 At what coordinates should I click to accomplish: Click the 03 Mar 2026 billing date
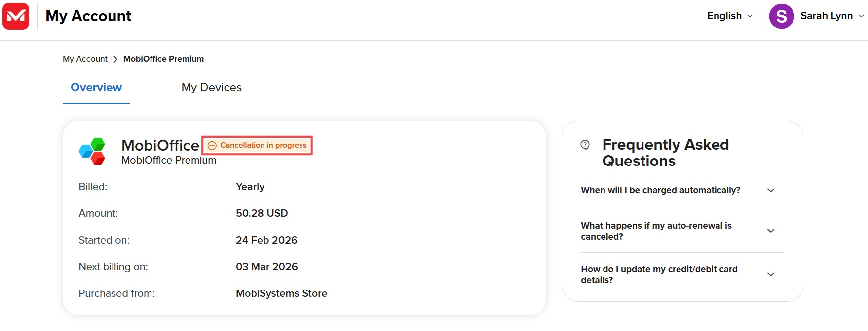[267, 267]
